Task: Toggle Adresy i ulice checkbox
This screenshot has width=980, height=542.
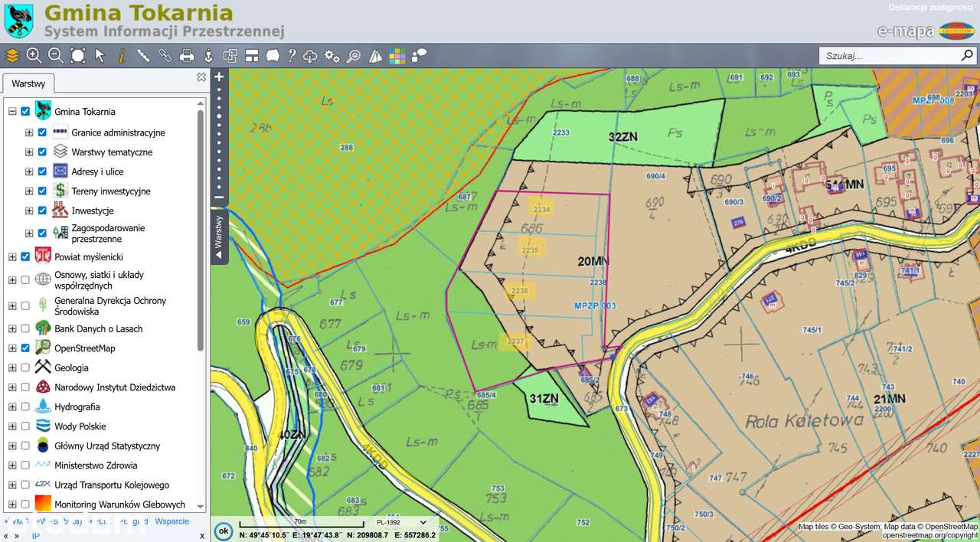Action: [43, 171]
